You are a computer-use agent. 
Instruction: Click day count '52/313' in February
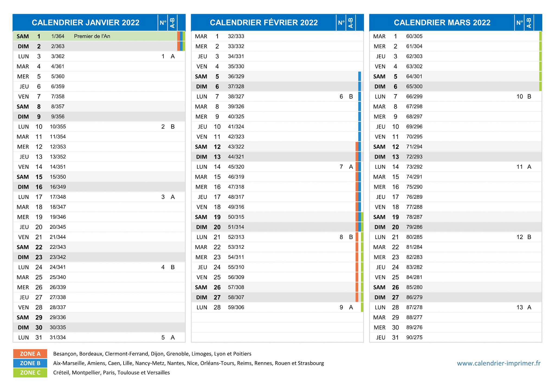click(x=236, y=237)
